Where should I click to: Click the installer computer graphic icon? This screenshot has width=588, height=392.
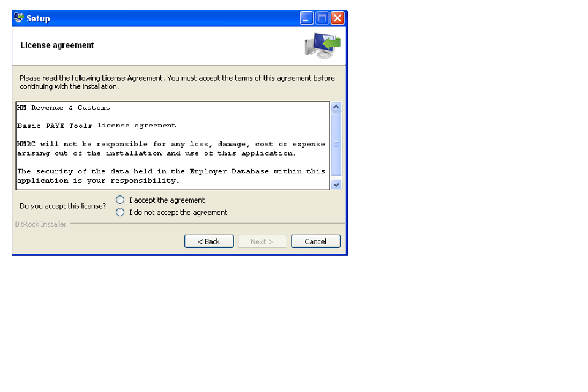[x=323, y=45]
